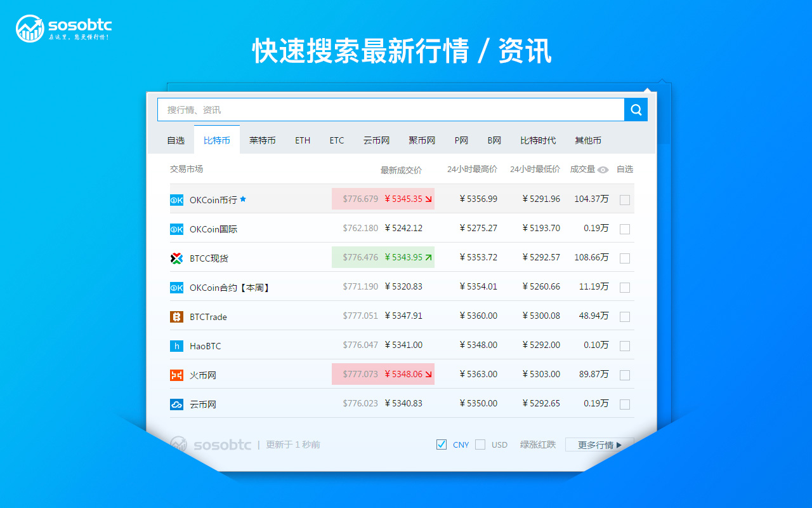Open the 聚币网 tab

click(x=422, y=140)
